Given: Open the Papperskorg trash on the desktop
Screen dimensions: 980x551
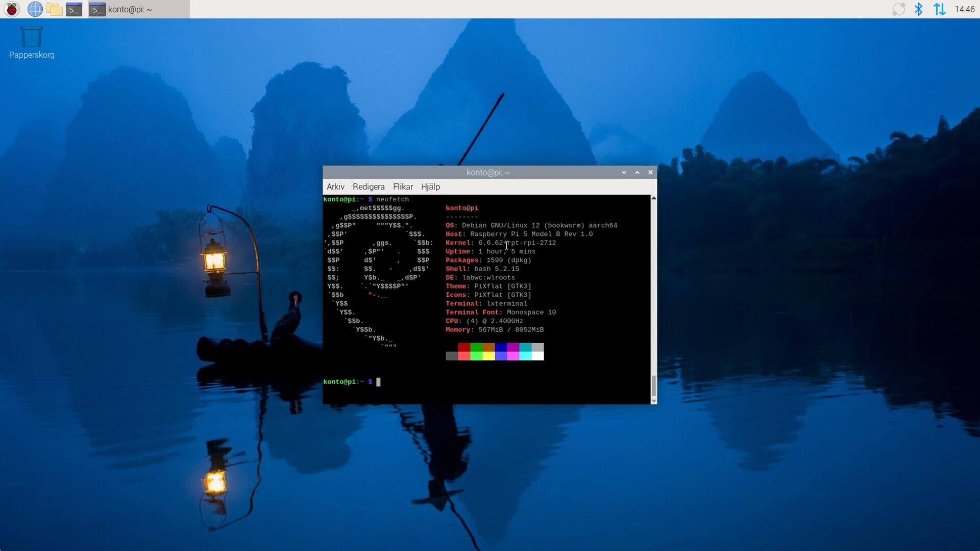Looking at the screenshot, I should (31, 36).
